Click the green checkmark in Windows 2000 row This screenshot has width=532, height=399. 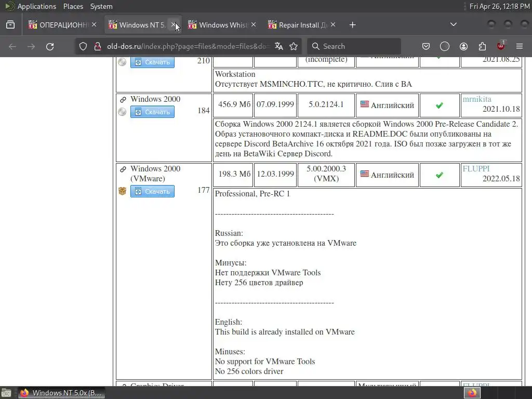pos(440,105)
